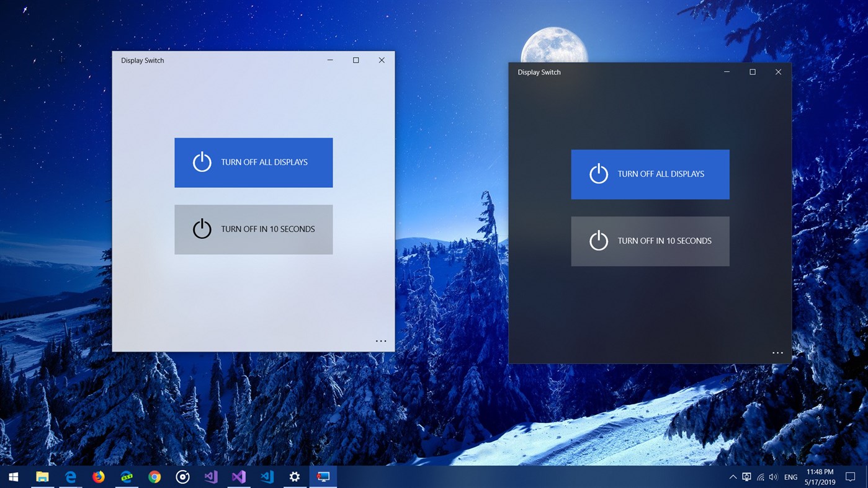Viewport: 868px width, 488px height.
Task: Open File Explorer
Action: (42, 477)
